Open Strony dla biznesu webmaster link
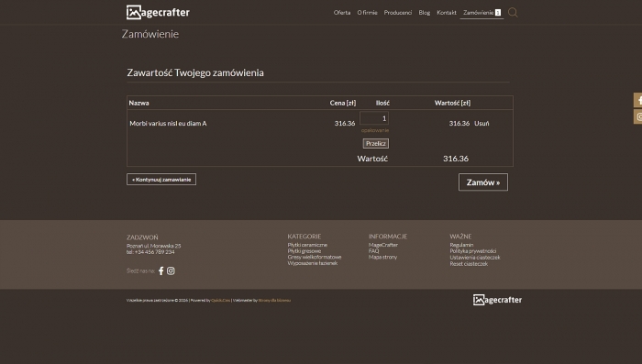Screen dimensions: 642x364 274,300
